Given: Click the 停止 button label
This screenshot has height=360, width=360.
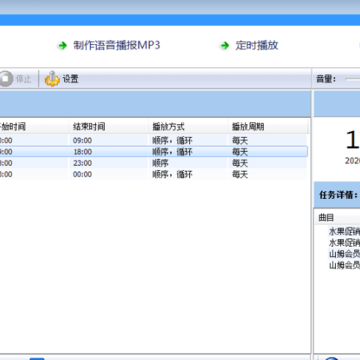Looking at the screenshot, I should tap(23, 79).
